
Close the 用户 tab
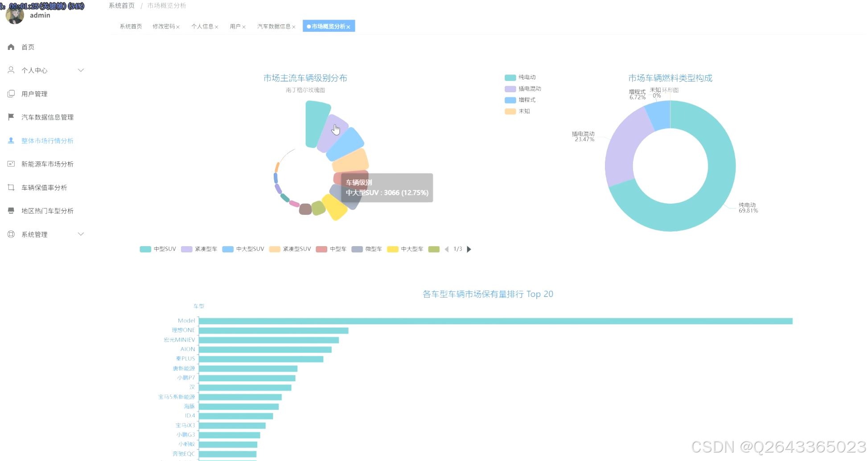coord(244,27)
